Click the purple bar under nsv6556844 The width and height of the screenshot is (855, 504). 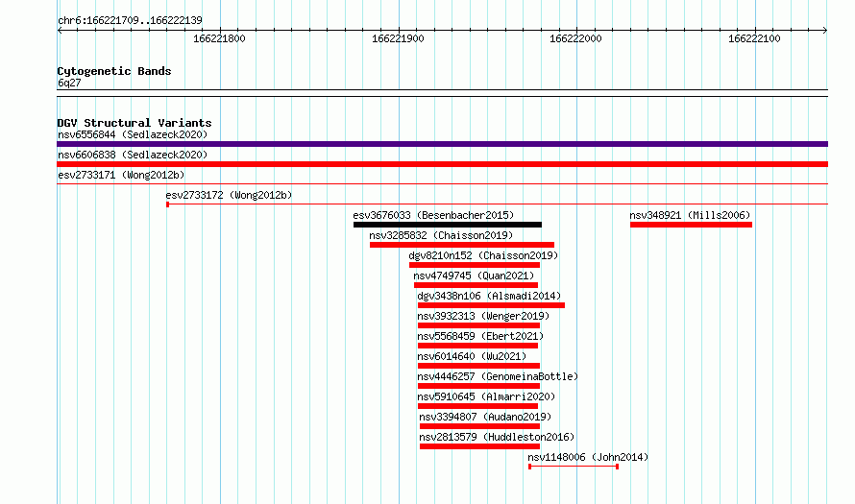coord(442,144)
